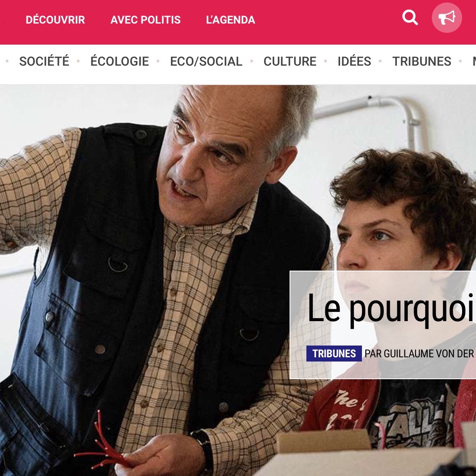Select the SOCIÉTÉ section

pos(44,61)
